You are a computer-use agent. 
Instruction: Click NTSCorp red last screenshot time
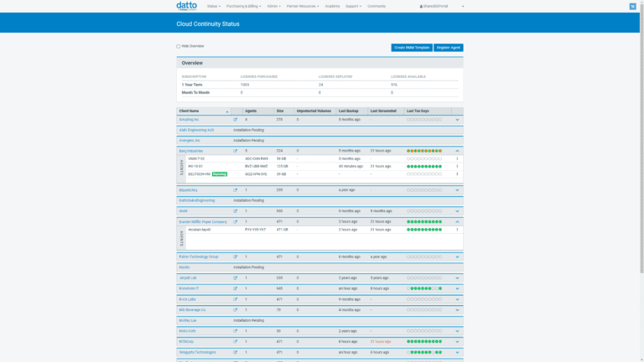[381, 342]
